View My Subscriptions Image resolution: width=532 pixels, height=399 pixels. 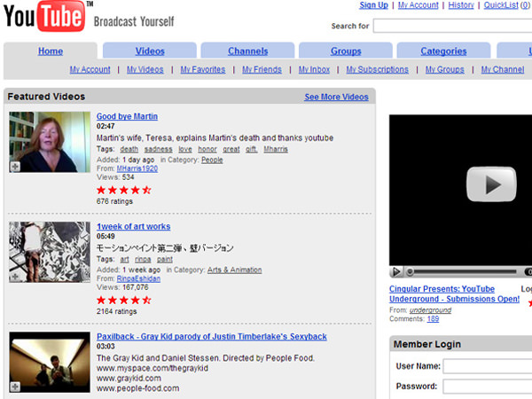click(378, 69)
